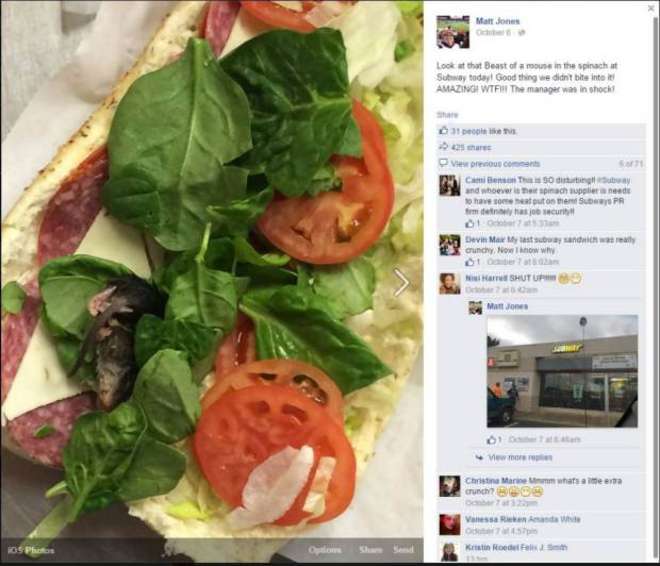Open the Subway storefront photo in comments
Image resolution: width=660 pixels, height=566 pixels.
coord(562,371)
